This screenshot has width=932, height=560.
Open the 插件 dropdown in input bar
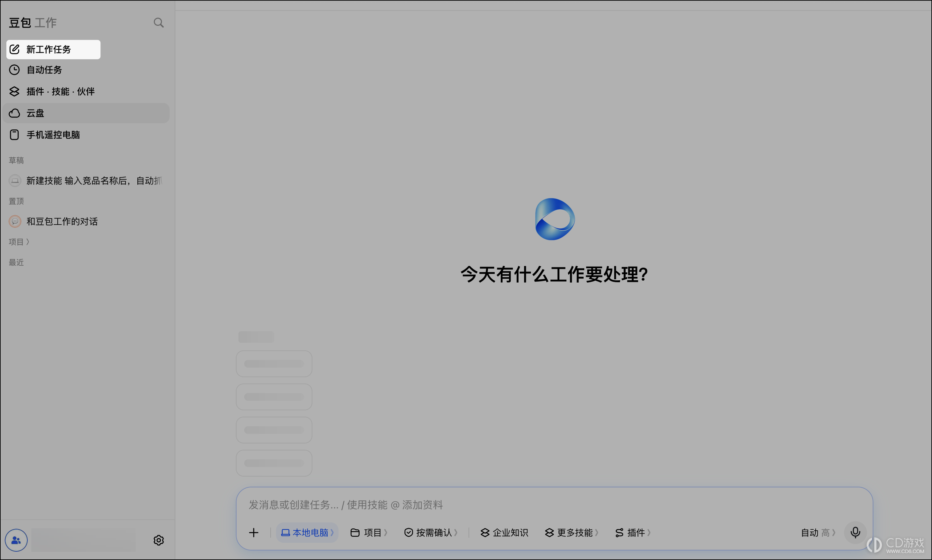click(x=633, y=533)
